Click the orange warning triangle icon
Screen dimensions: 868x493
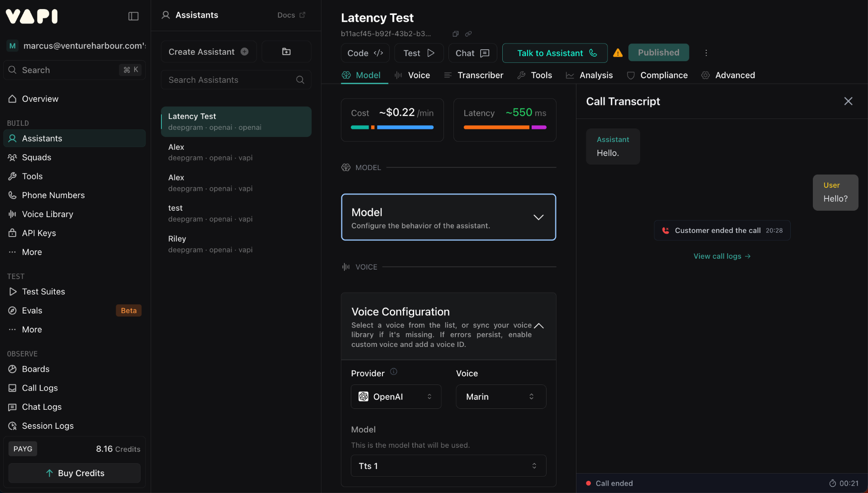tap(618, 53)
